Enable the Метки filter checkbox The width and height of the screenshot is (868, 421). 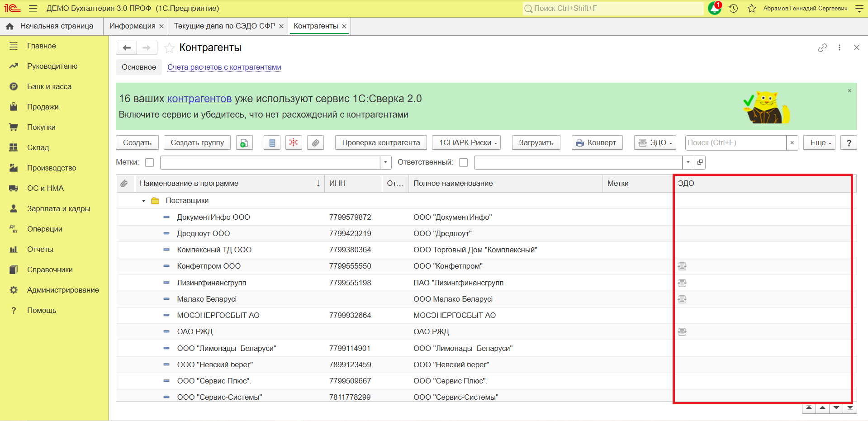(150, 162)
